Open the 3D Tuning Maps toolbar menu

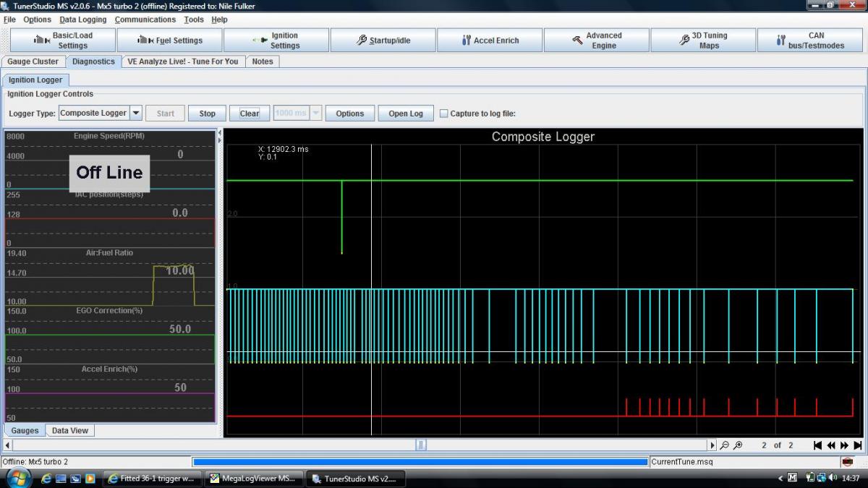coord(702,40)
